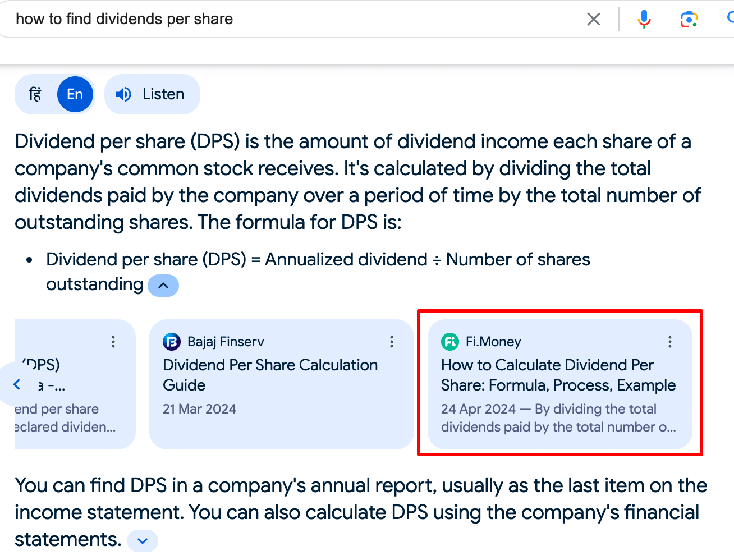Image resolution: width=734 pixels, height=560 pixels.
Task: Click the Bajaj Finserv logo icon
Action: pos(171,342)
